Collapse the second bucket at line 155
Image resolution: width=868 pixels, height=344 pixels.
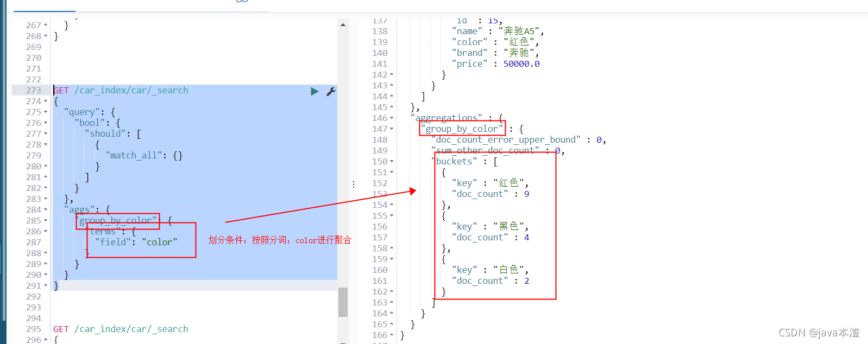click(392, 216)
